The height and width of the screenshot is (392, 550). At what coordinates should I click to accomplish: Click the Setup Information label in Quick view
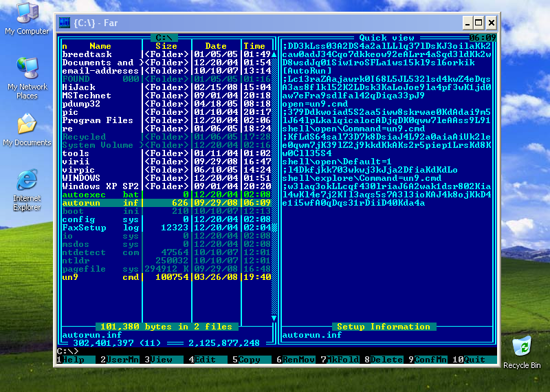click(384, 327)
